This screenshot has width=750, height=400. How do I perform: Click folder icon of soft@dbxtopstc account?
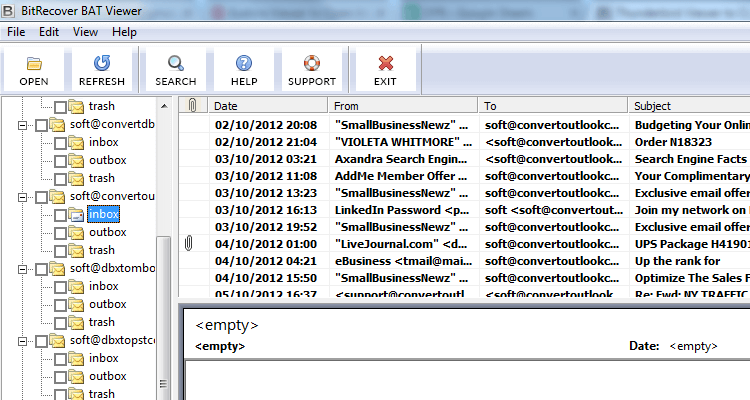[x=57, y=341]
